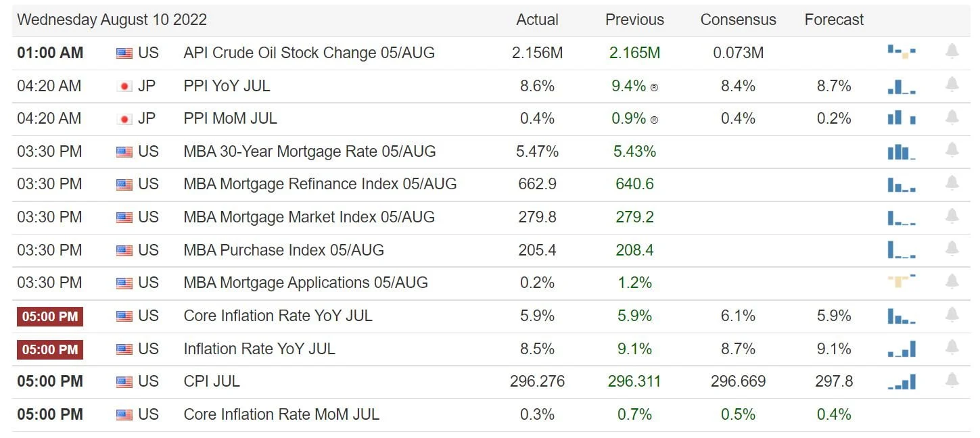
Task: Click the highlighted 05:00 PM badge for Core Inflation YoY
Action: [50, 316]
